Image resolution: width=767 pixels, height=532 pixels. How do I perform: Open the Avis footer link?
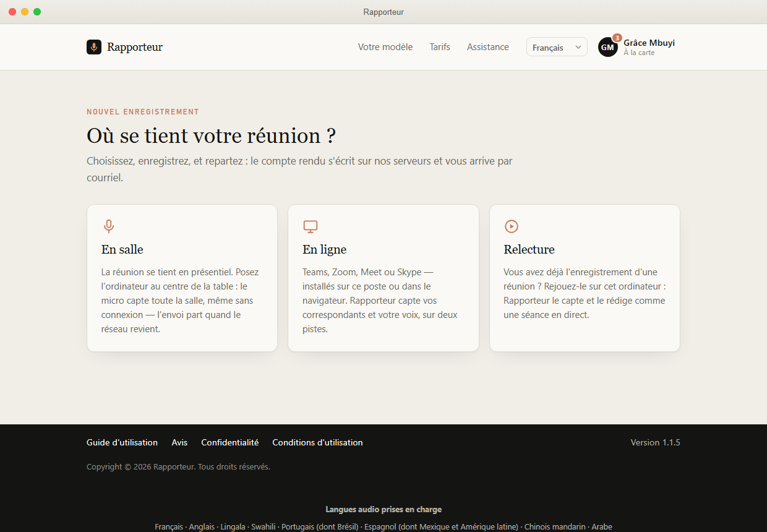pyautogui.click(x=179, y=442)
